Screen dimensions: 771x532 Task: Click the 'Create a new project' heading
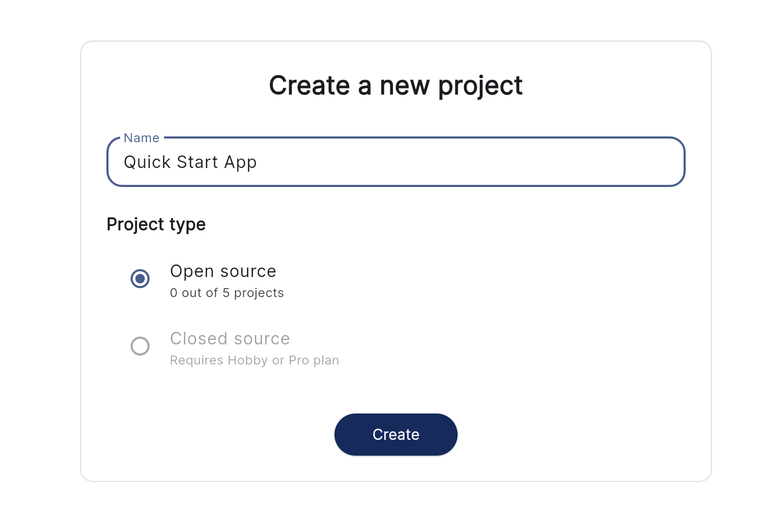click(396, 85)
